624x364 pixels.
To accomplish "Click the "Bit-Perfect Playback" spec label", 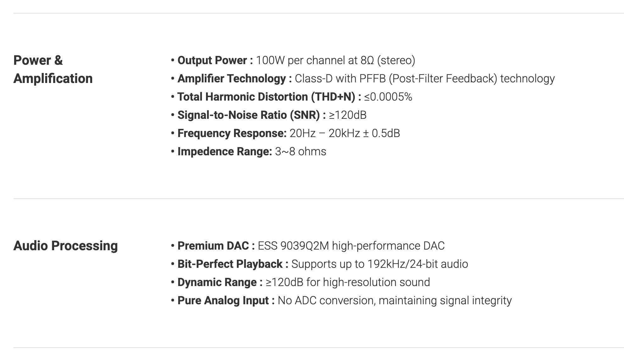I will 230,264.
